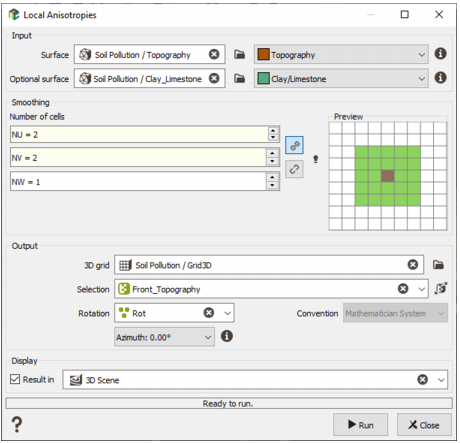This screenshot has width=460, height=443.
Task: Open help via the question mark icon
Action: [17, 424]
